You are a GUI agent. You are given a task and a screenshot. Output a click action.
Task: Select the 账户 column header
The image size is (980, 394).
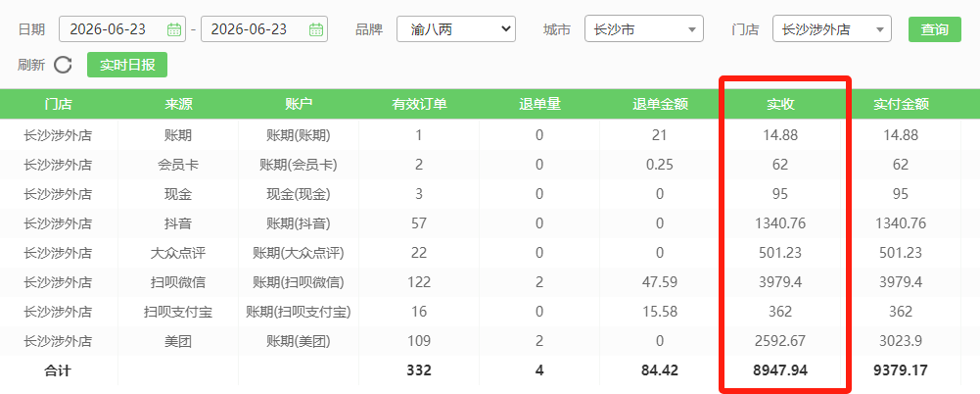pyautogui.click(x=299, y=105)
